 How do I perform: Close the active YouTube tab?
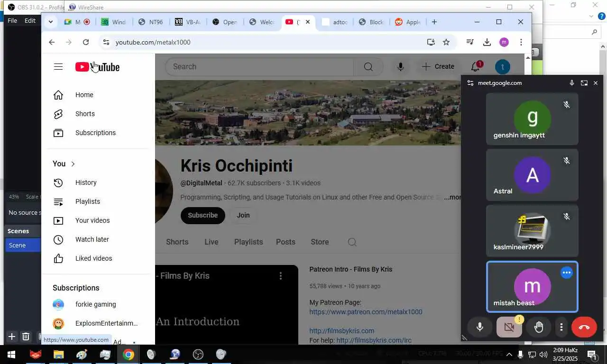point(308,22)
